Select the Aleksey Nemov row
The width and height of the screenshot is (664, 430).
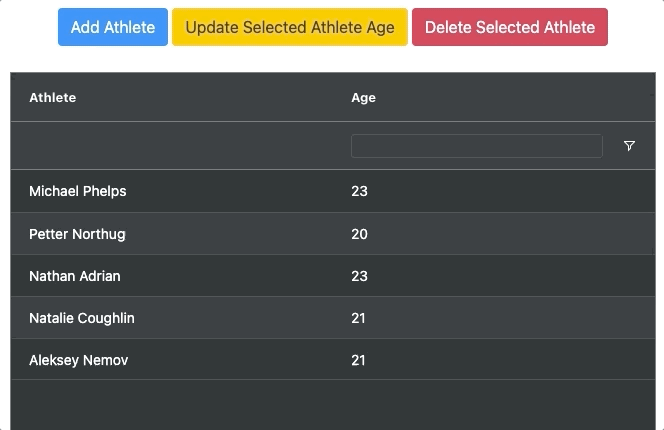(x=78, y=360)
